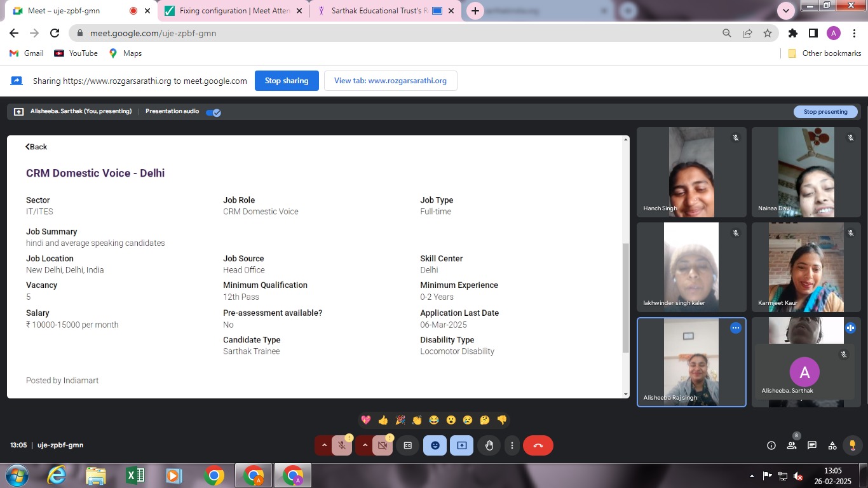Toggle the Presentation audio switch
Screen dimensions: 868x488
[214, 112]
